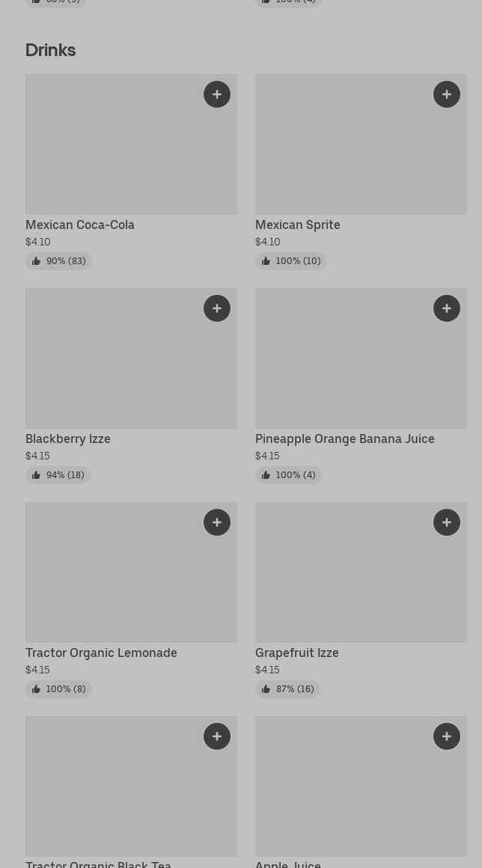Add Pineapple Orange Banana Juice to cart
This screenshot has height=868, width=482.
(x=447, y=308)
